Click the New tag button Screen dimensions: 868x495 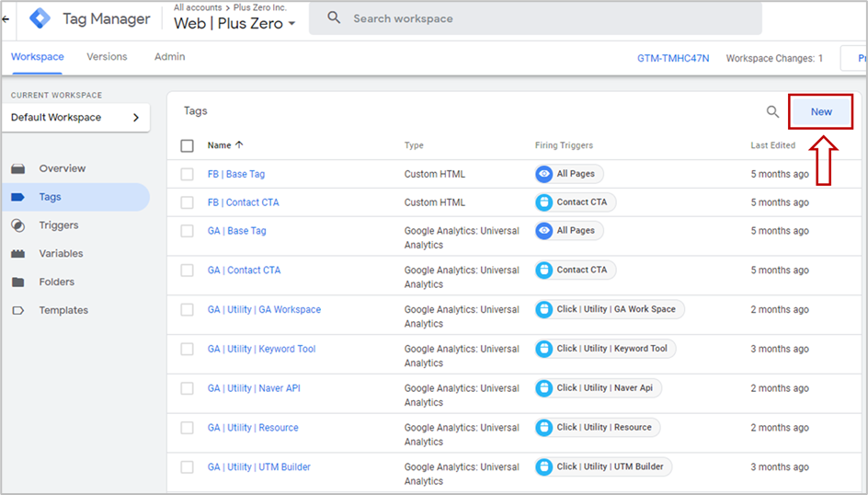(x=821, y=112)
